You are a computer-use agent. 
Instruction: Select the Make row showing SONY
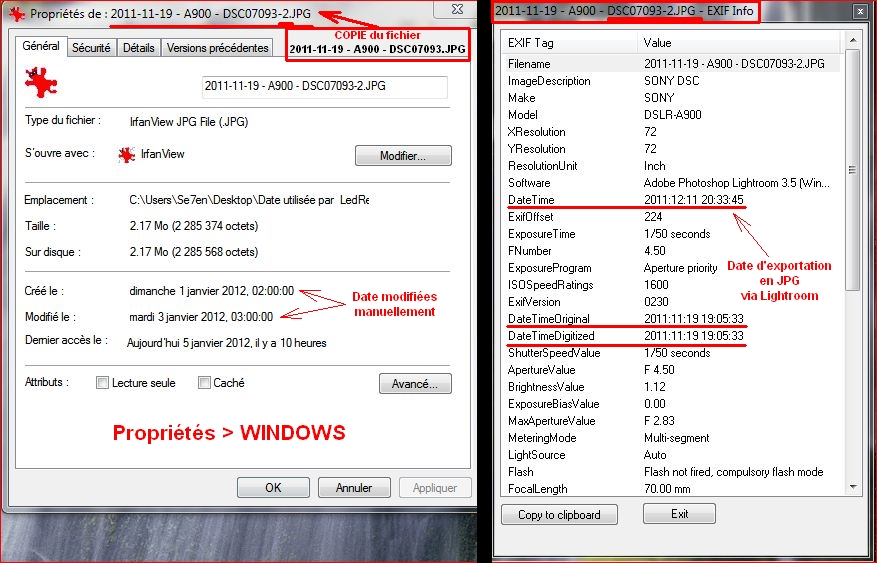[671, 98]
